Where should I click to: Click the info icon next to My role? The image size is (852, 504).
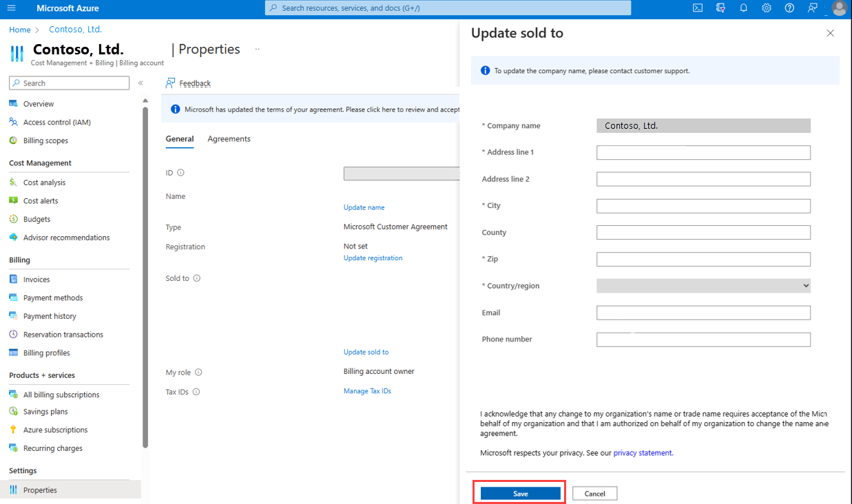tap(198, 372)
